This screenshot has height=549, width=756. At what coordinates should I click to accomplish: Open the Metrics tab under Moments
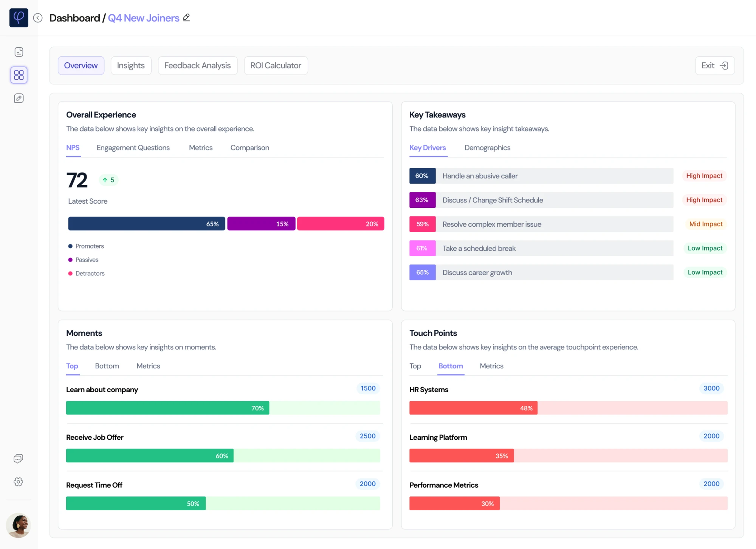pyautogui.click(x=148, y=366)
